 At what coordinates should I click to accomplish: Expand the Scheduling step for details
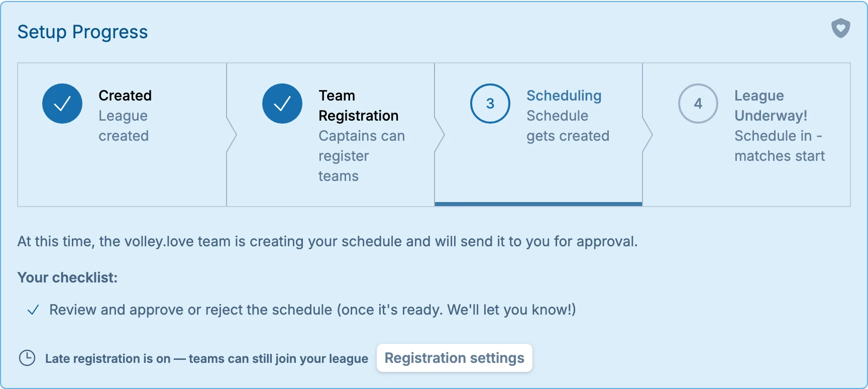pos(537,134)
